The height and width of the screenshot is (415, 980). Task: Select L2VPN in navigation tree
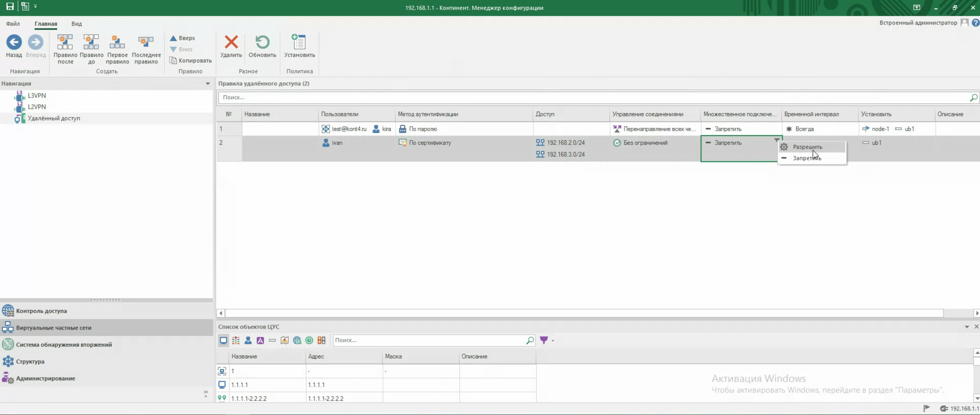pyautogui.click(x=37, y=107)
